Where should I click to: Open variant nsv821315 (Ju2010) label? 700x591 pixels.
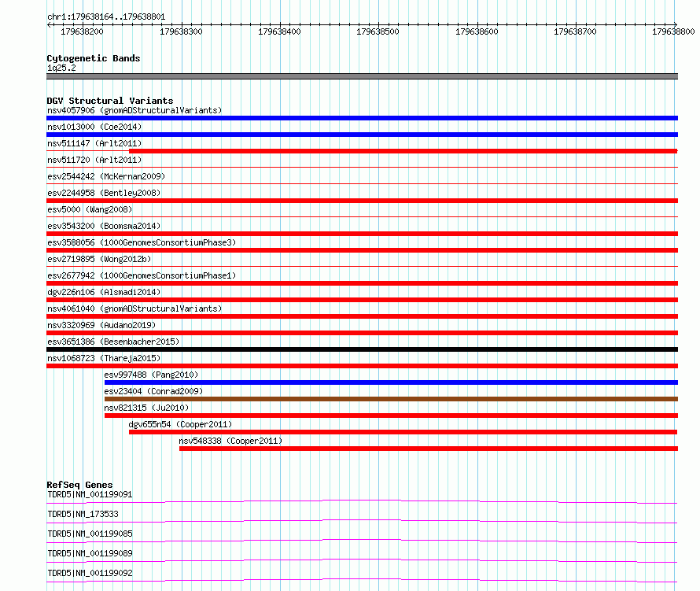click(146, 408)
